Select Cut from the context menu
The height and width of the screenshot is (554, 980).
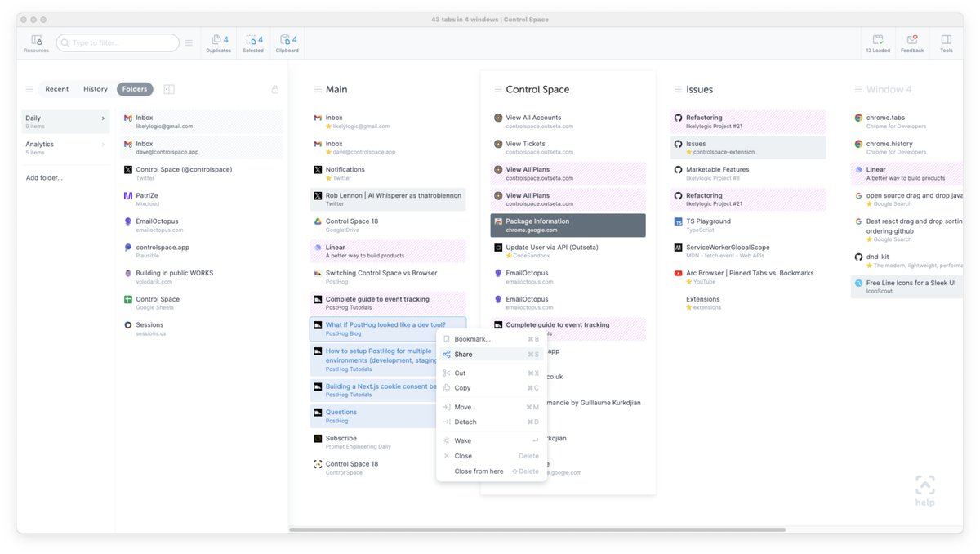tap(492, 373)
